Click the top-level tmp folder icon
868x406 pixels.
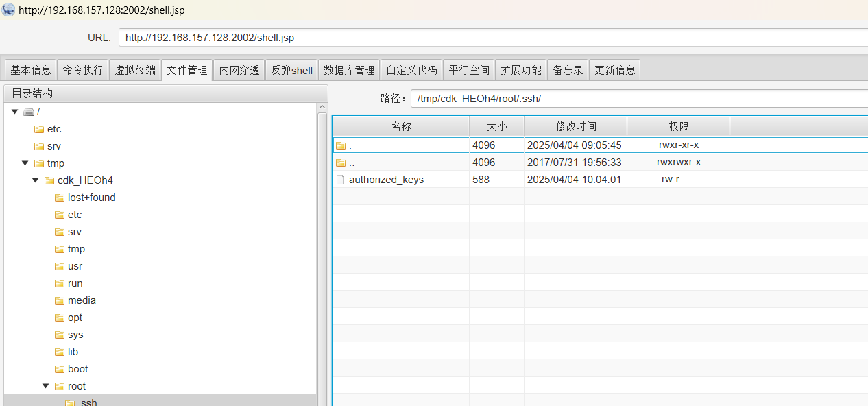click(x=39, y=163)
